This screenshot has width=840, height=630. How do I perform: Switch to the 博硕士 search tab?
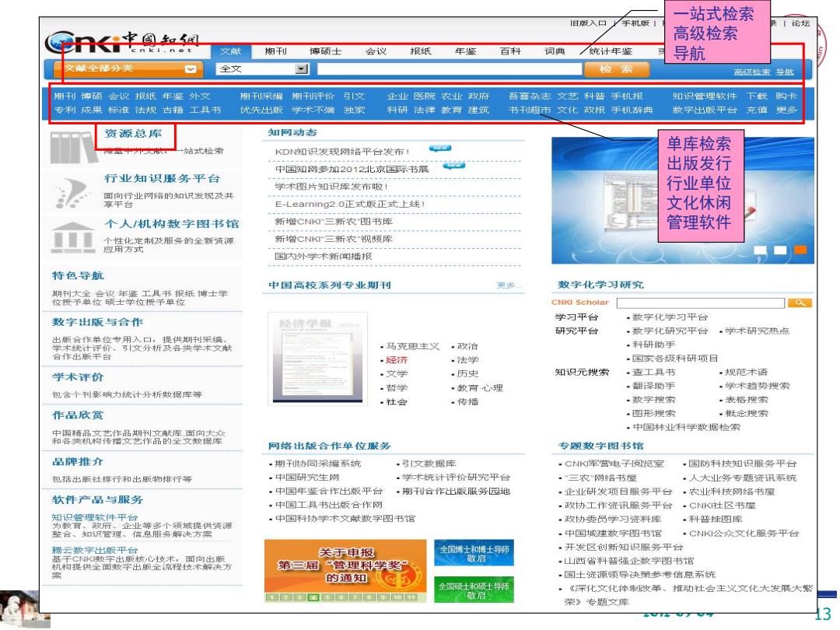(326, 51)
